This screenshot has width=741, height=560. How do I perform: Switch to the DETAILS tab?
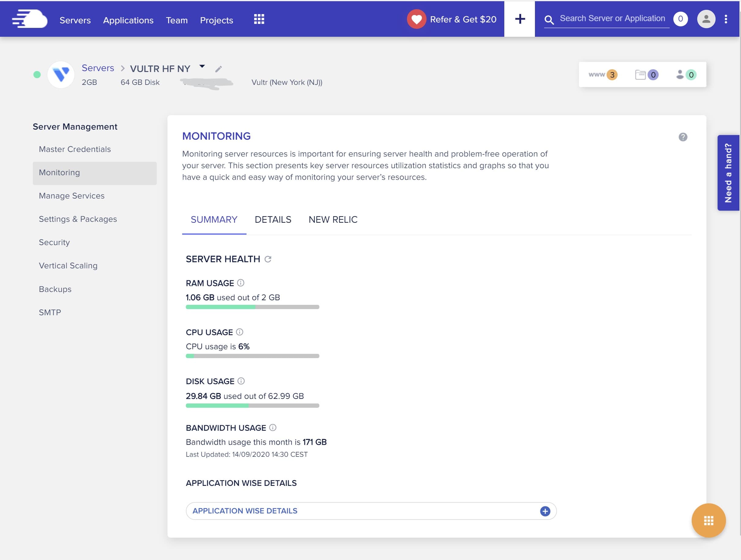click(273, 220)
